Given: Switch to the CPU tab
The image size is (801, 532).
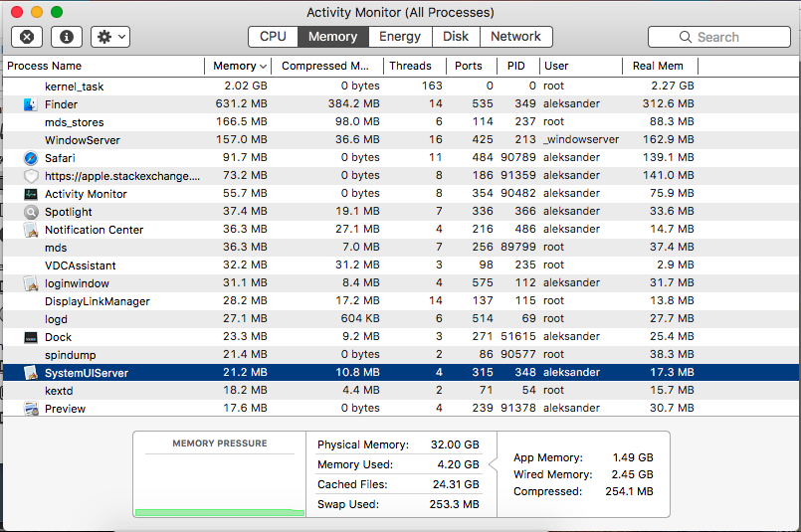Looking at the screenshot, I should click(273, 37).
